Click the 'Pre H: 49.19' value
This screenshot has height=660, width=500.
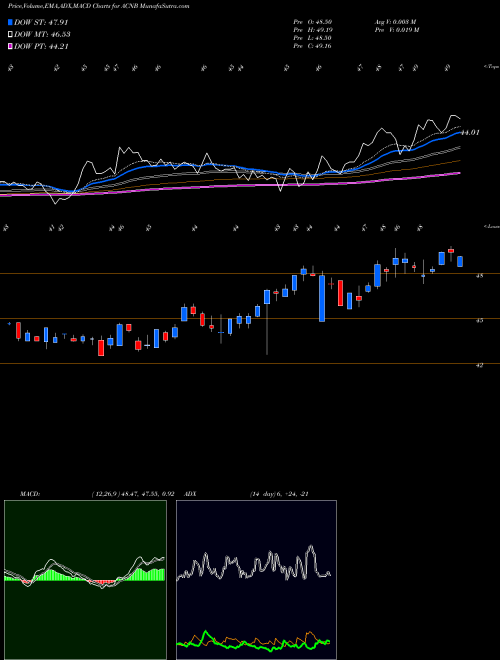coord(312,30)
